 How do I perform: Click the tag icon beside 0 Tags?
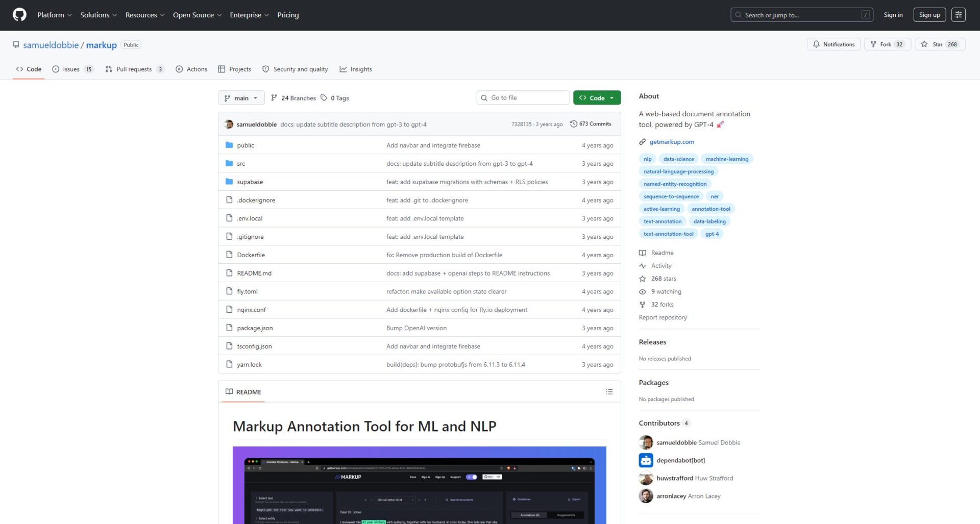(x=324, y=98)
